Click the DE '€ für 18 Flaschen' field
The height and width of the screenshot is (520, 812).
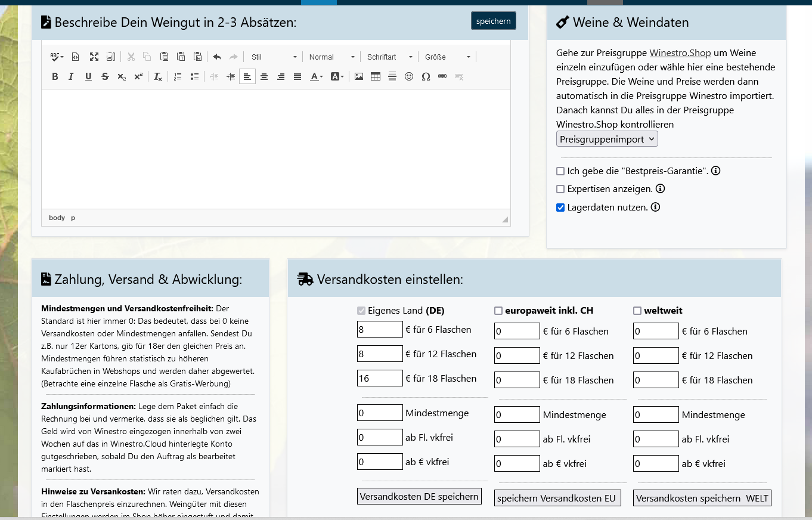click(380, 378)
